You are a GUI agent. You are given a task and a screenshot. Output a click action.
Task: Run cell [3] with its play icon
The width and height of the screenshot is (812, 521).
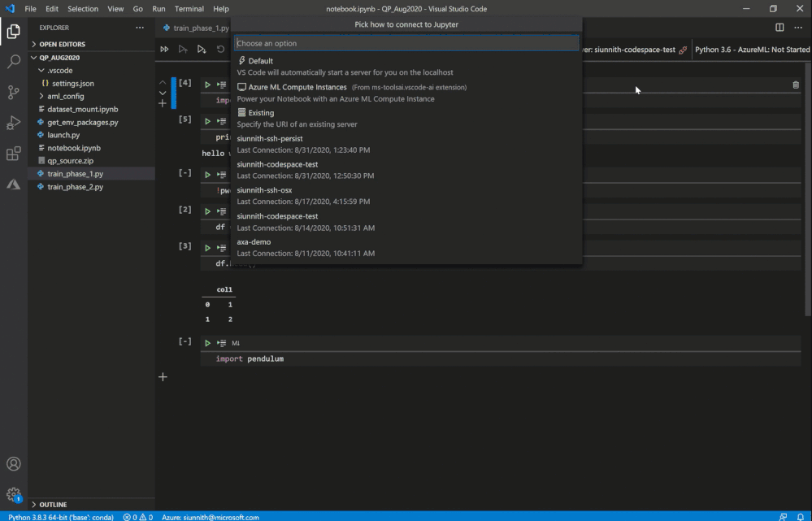(x=207, y=248)
